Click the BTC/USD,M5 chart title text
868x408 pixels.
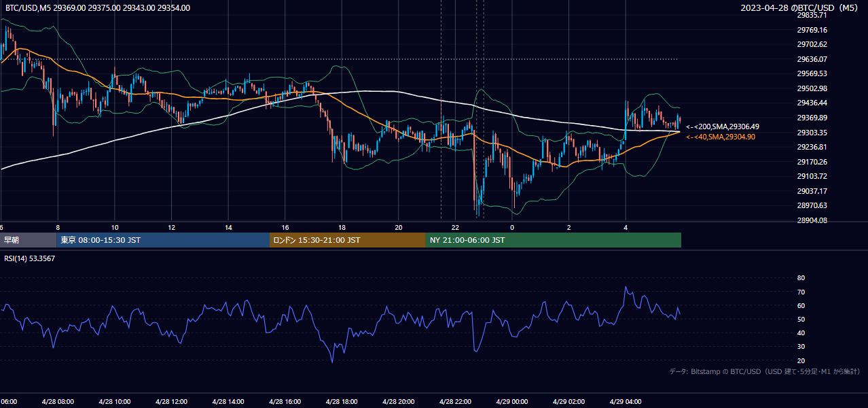pos(98,7)
